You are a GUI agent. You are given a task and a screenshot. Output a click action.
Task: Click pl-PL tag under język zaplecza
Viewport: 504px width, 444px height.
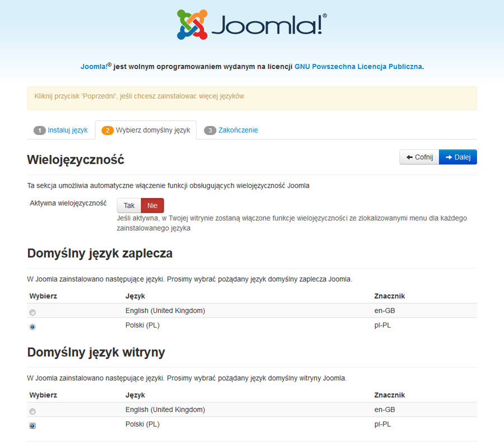[x=382, y=325]
